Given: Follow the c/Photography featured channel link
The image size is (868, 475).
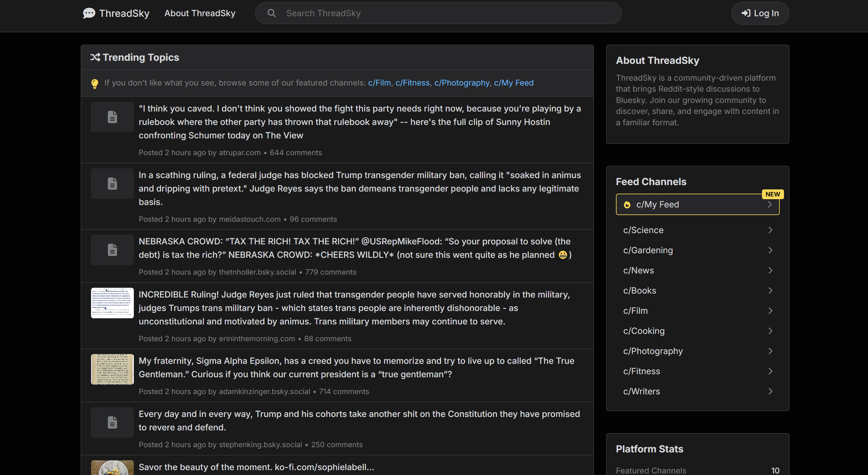Looking at the screenshot, I should [462, 83].
